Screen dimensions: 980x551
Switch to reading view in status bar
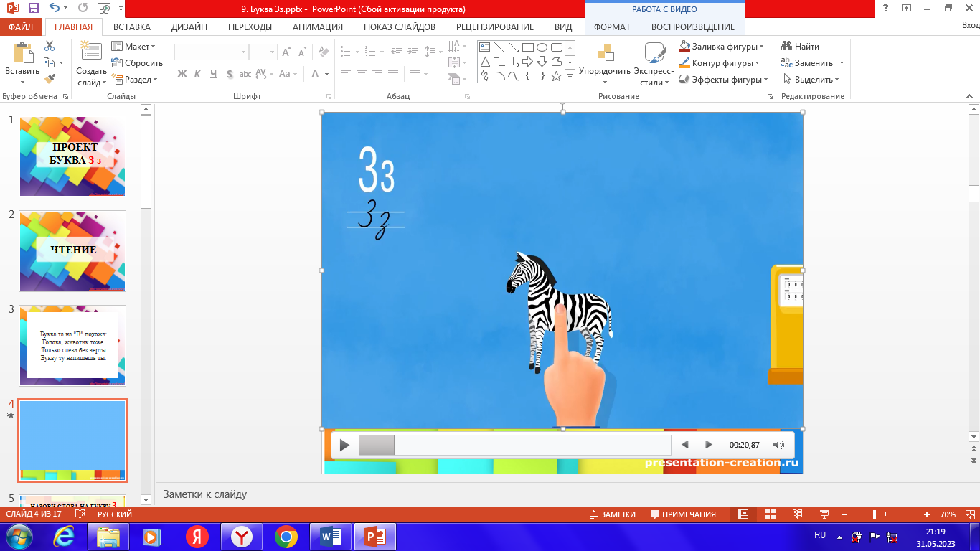point(797,514)
